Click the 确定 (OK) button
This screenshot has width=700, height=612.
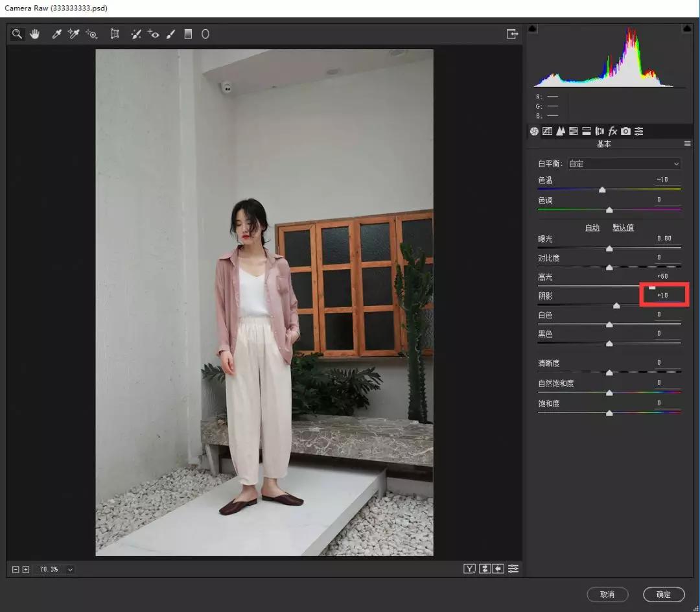663,594
